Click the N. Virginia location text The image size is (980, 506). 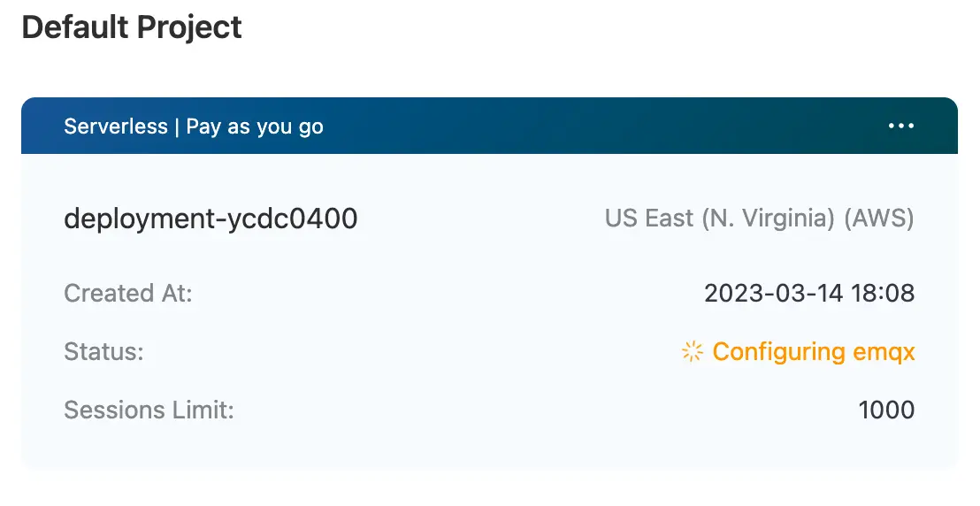[769, 218]
